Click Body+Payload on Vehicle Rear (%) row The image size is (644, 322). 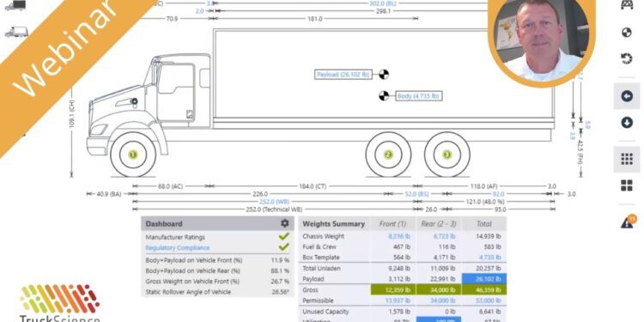pos(217,271)
